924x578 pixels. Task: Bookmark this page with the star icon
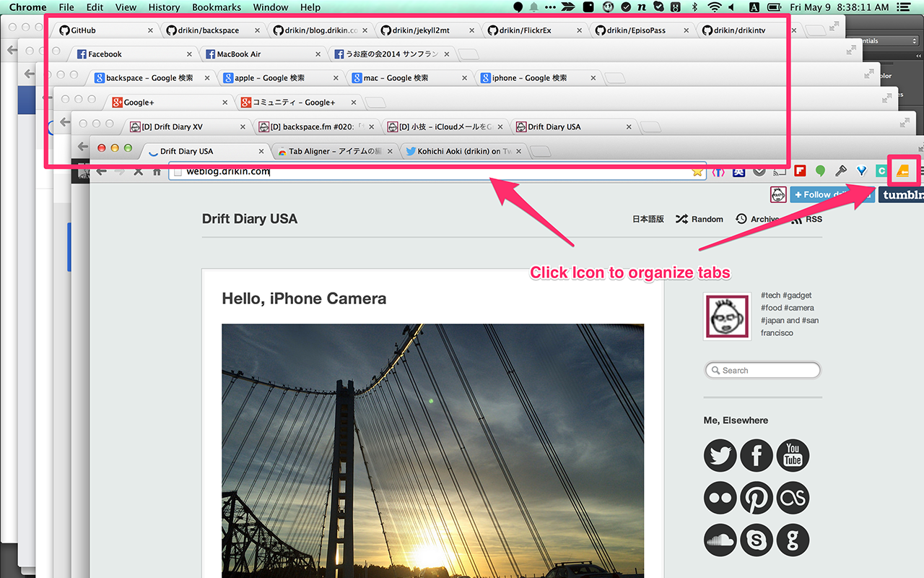point(697,171)
